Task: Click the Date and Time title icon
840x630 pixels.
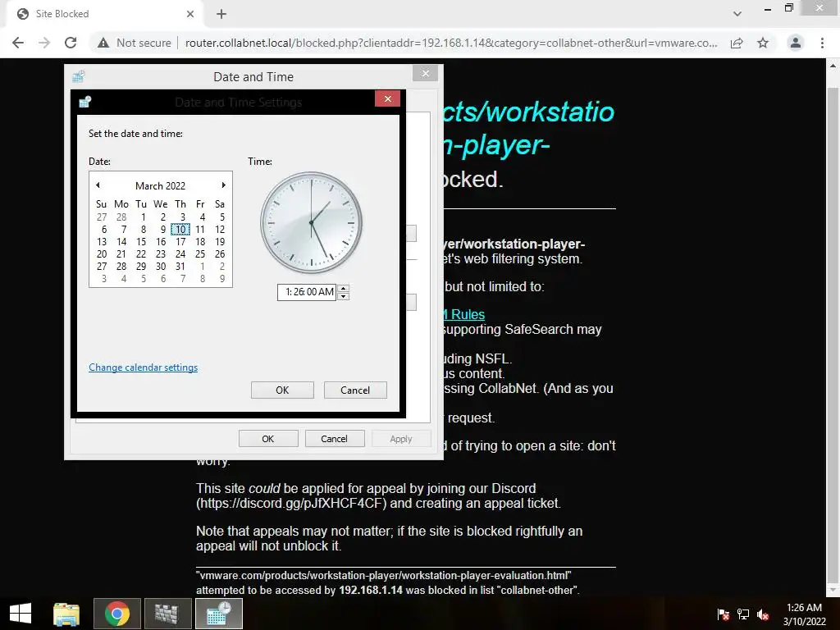Action: [x=79, y=76]
